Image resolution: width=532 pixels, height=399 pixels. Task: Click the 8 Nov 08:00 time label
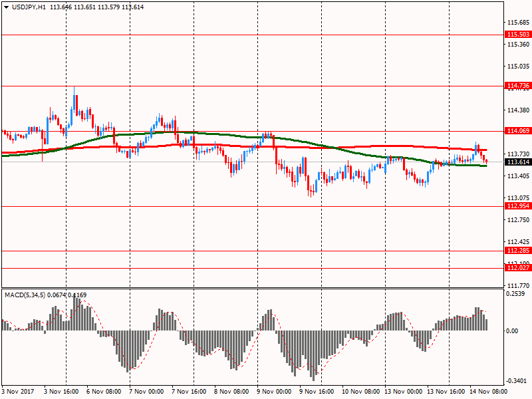[231, 391]
